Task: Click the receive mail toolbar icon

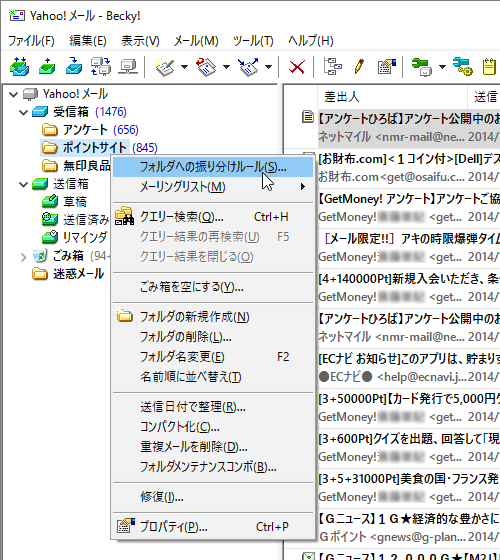Action: pyautogui.click(x=74, y=66)
